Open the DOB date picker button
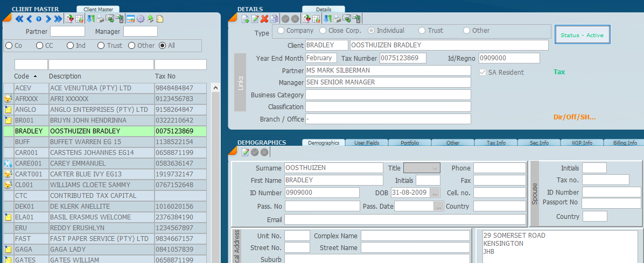Viewport: 644px width, 263px height. pyautogui.click(x=435, y=193)
